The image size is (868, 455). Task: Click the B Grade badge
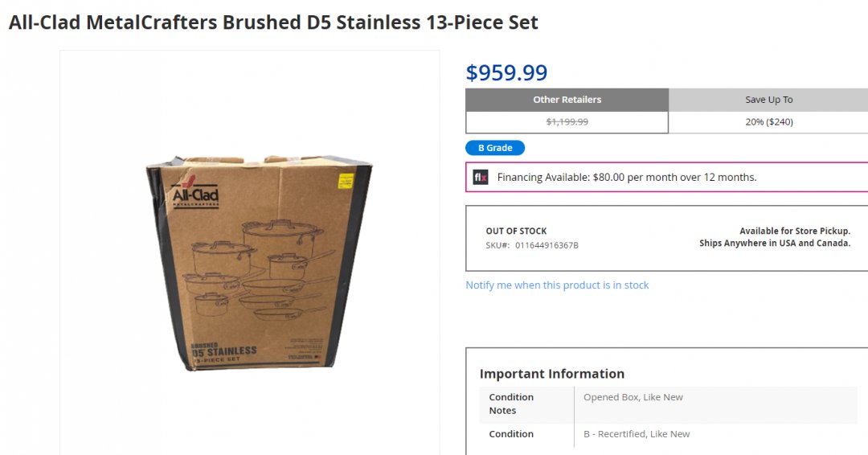pos(495,148)
